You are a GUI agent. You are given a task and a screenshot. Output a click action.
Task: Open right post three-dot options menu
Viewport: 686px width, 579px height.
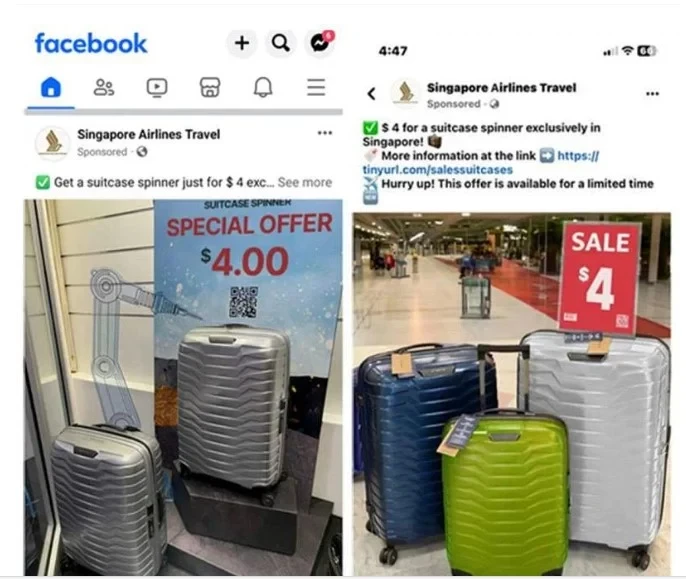[x=652, y=93]
